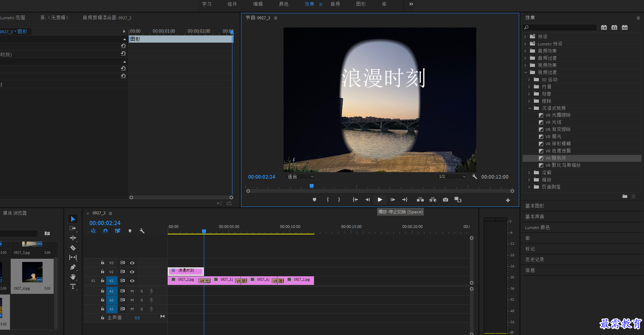Mark Out point
This screenshot has height=335, width=644.
(339, 200)
